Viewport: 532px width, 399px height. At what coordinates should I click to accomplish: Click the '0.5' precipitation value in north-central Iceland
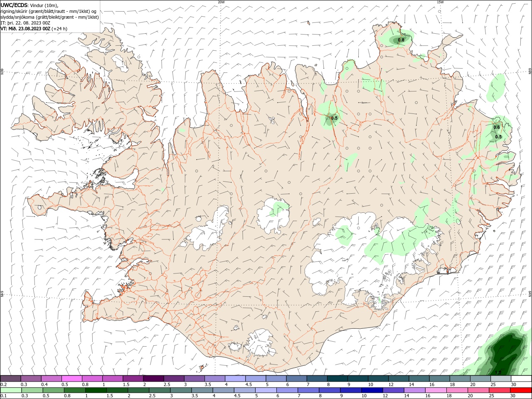pyautogui.click(x=334, y=118)
